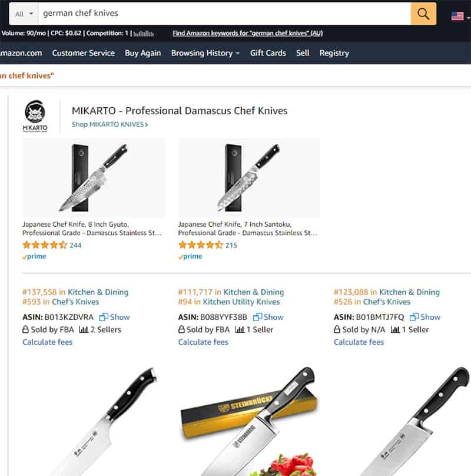Open the Steinbrücke knife product image
471x476 pixels.
[249, 421]
